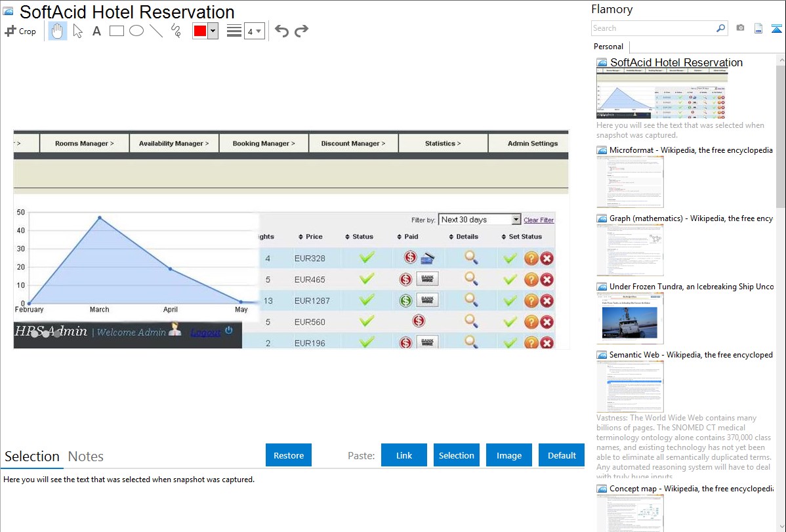Screen dimensions: 786x532
Task: Click the Flamory panel vertical scrollbar
Action: tap(781, 135)
